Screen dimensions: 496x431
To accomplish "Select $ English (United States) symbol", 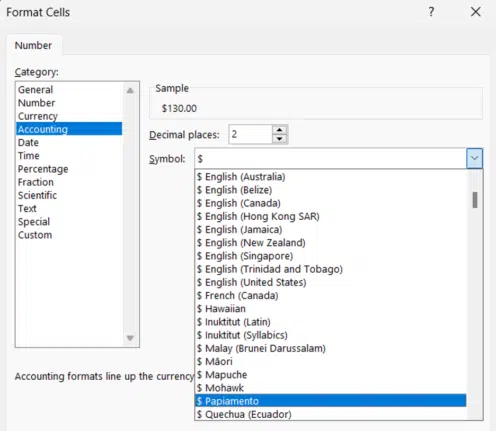I will pyautogui.click(x=251, y=282).
